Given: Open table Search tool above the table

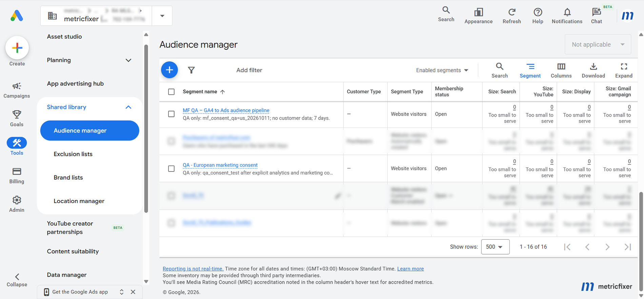Looking at the screenshot, I should point(500,71).
